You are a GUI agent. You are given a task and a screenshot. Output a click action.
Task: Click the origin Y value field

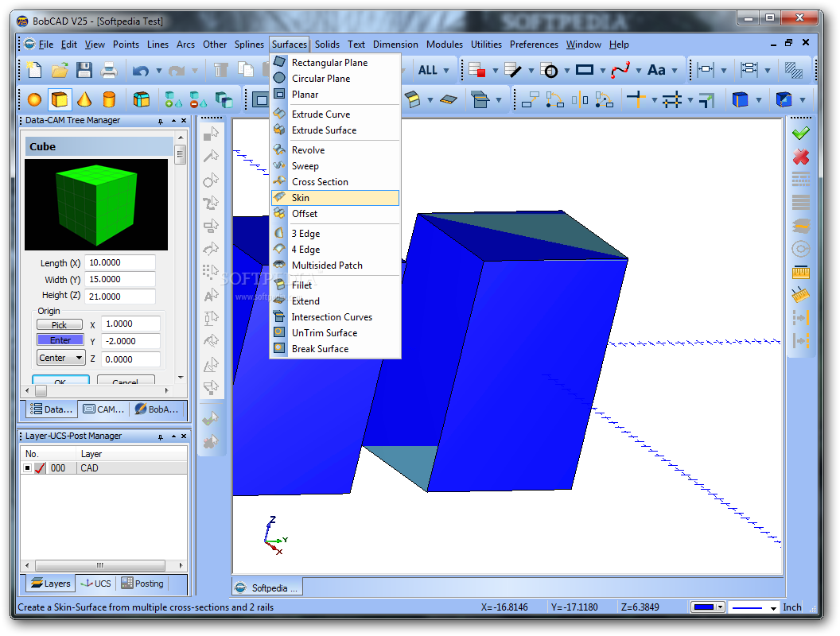pyautogui.click(x=130, y=341)
